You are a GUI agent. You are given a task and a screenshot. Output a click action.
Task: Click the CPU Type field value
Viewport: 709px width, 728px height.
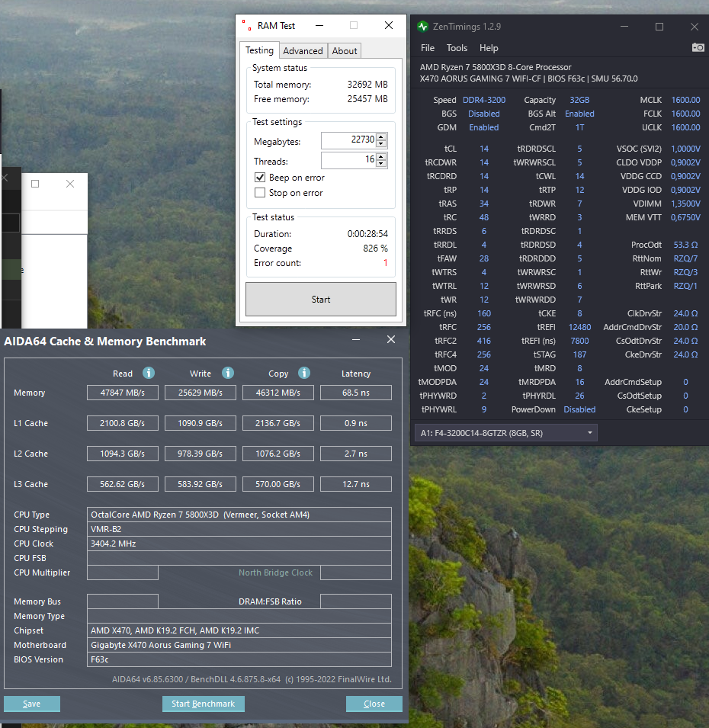(x=239, y=515)
